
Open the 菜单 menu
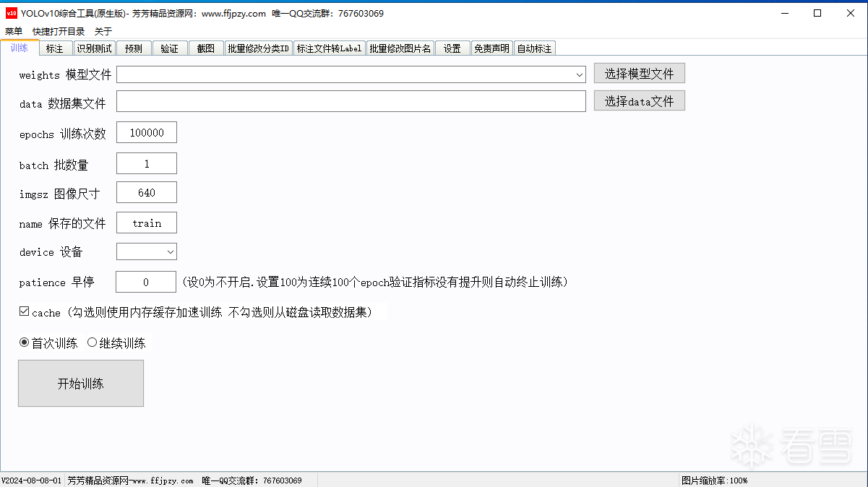tap(13, 31)
